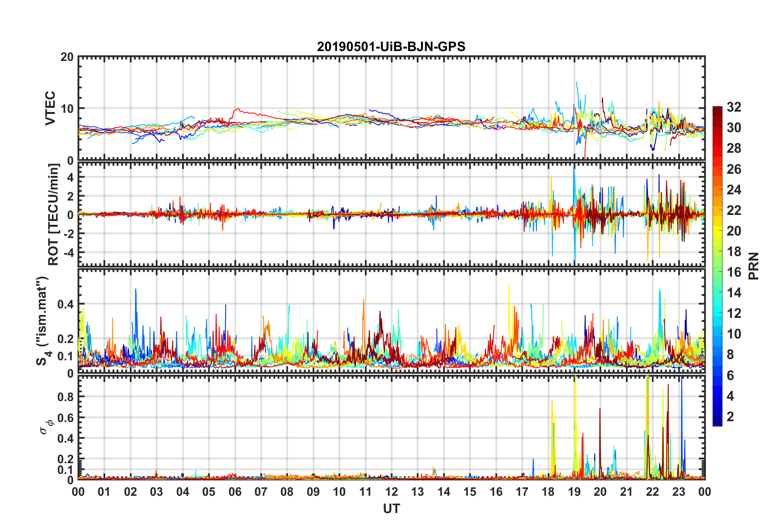Viewport: 783px width, 532px height.
Task: Click tick label 12 on PRN colorbar
Action: [x=734, y=313]
